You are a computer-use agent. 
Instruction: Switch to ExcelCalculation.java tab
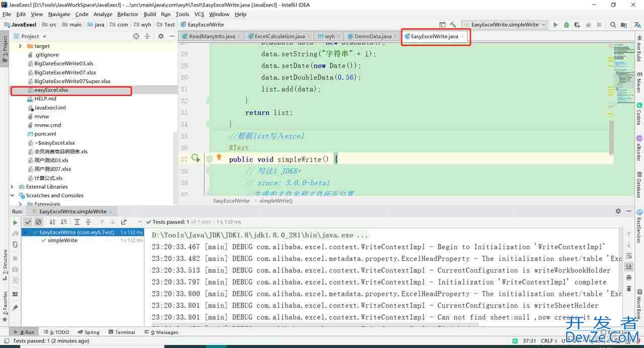pyautogui.click(x=280, y=36)
